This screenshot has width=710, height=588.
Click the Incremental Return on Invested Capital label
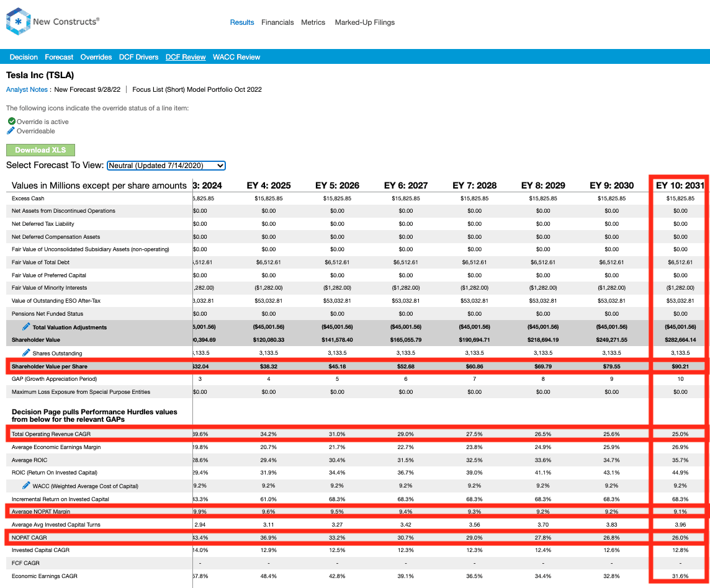tap(60, 499)
